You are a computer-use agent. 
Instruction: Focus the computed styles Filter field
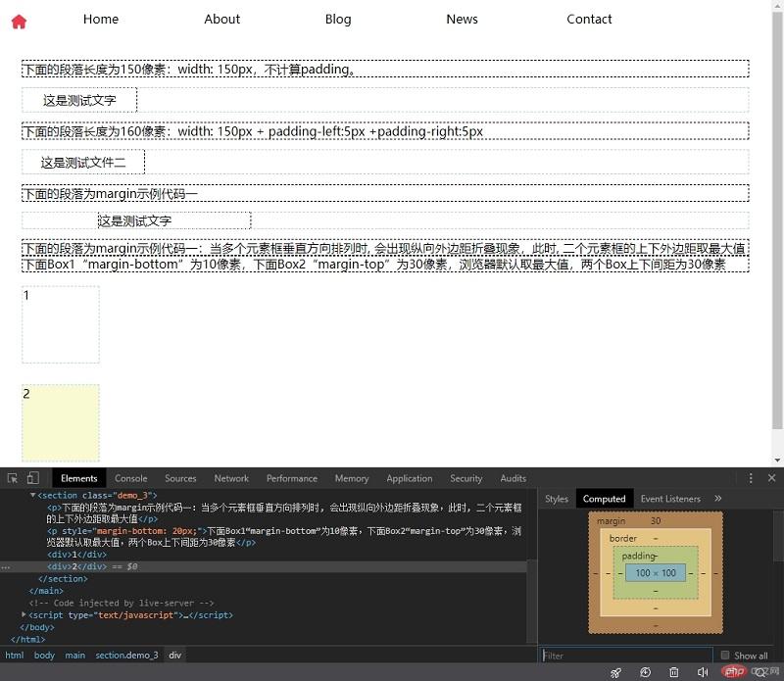click(627, 655)
